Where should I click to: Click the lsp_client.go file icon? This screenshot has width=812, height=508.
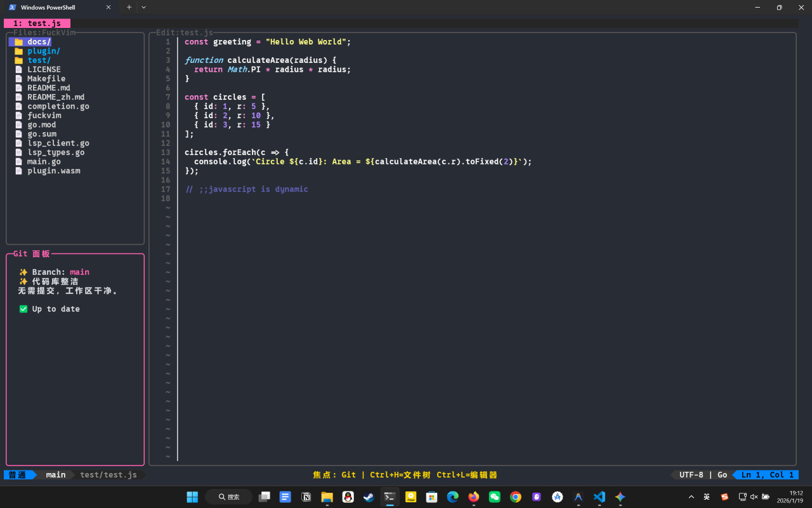18,144
